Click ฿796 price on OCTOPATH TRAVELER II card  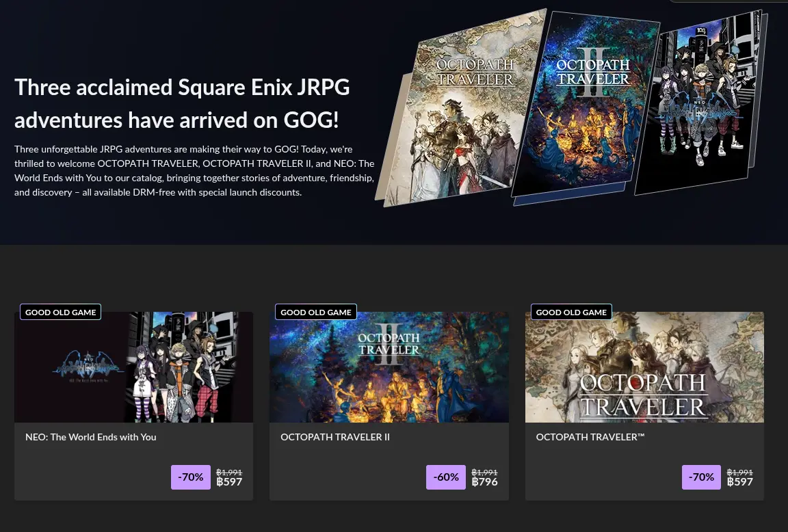[x=484, y=482]
